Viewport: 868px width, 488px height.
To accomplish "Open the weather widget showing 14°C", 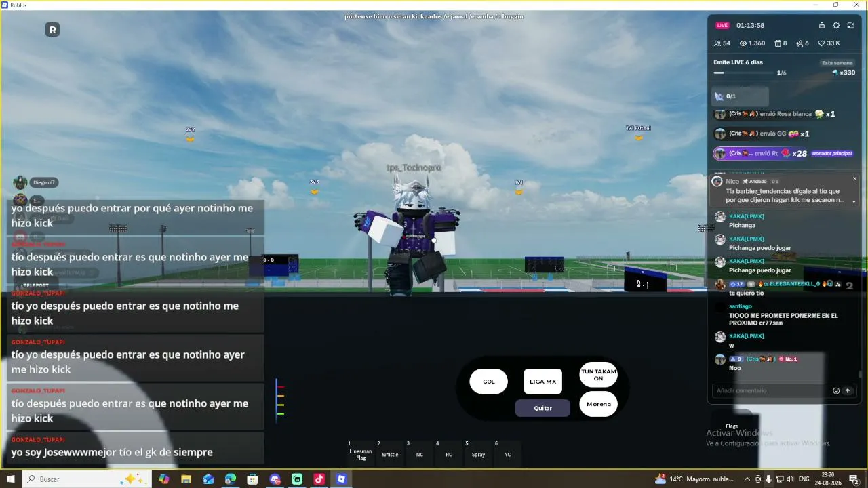I will pyautogui.click(x=694, y=479).
